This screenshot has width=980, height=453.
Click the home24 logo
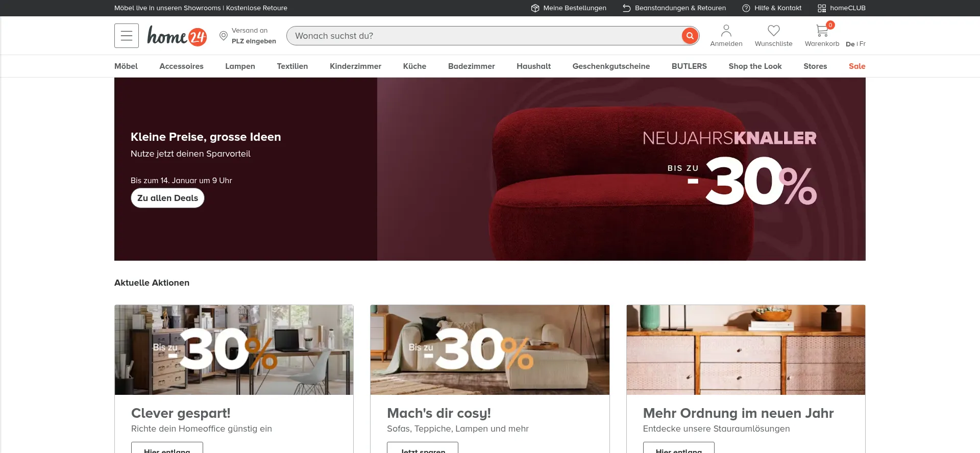pos(177,36)
